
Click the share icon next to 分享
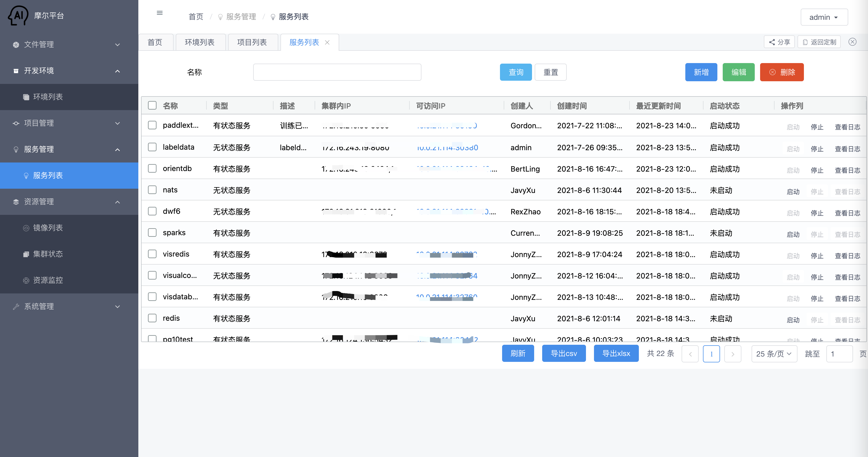[x=772, y=42]
